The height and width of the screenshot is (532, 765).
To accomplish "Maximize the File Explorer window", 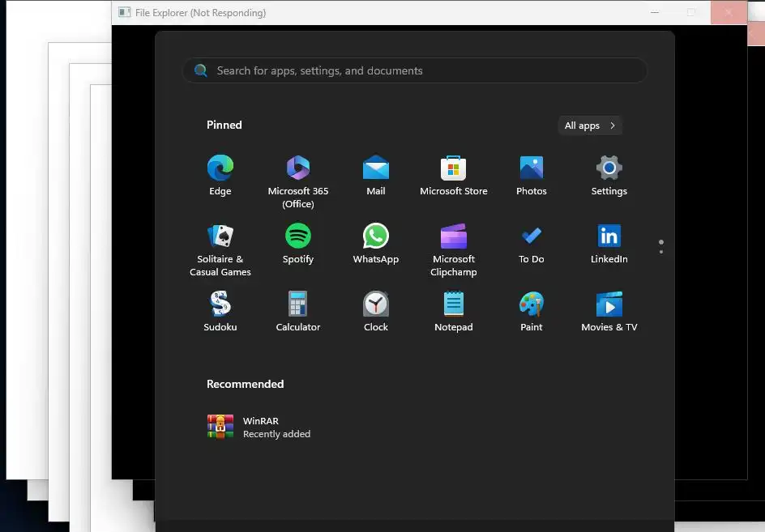I will tap(691, 12).
